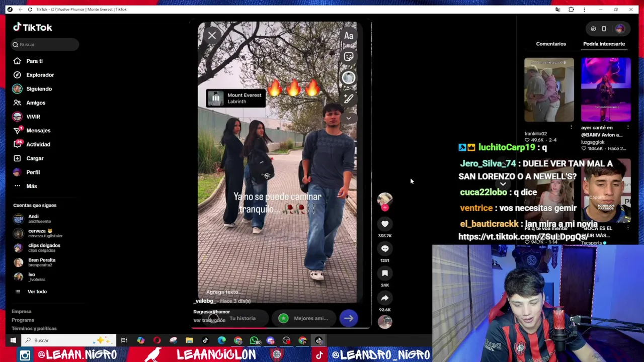Screen dimensions: 644x362
Task: Open the Explorador section
Action: point(40,75)
